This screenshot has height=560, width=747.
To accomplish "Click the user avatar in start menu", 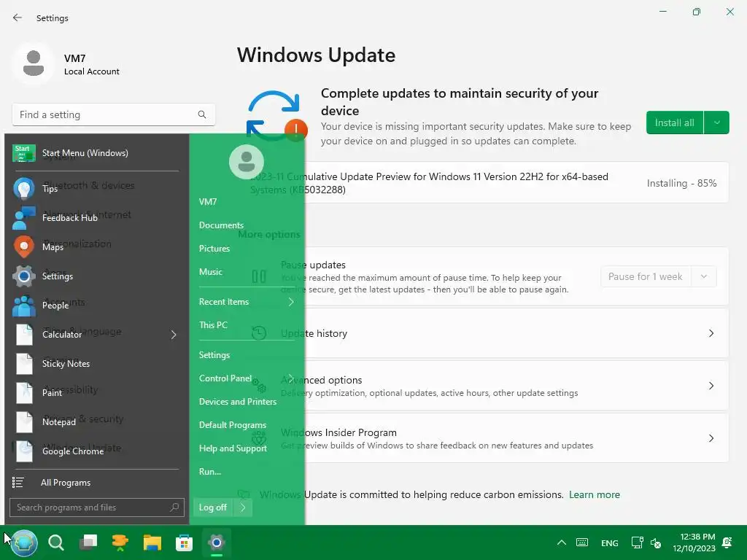I will [x=247, y=161].
